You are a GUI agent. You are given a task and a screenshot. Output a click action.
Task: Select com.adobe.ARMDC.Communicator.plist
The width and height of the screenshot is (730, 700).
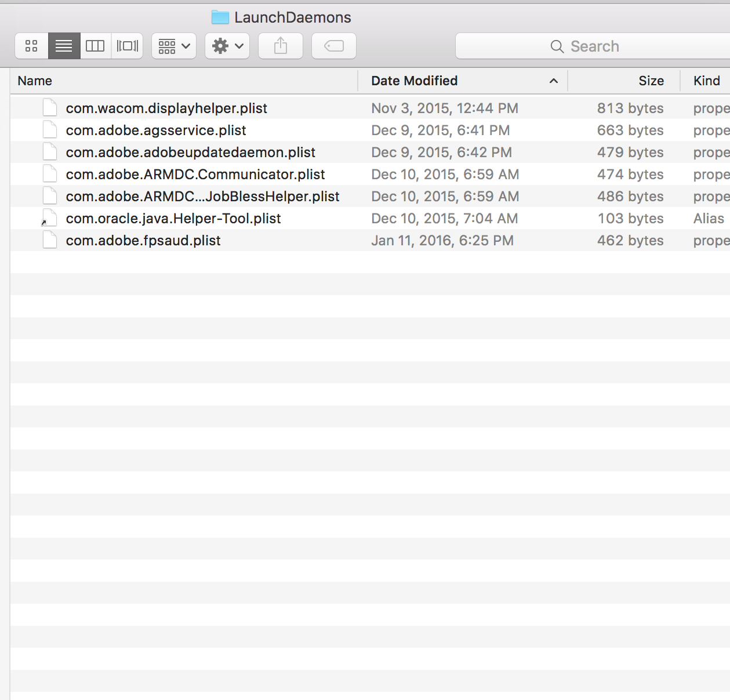click(370, 174)
